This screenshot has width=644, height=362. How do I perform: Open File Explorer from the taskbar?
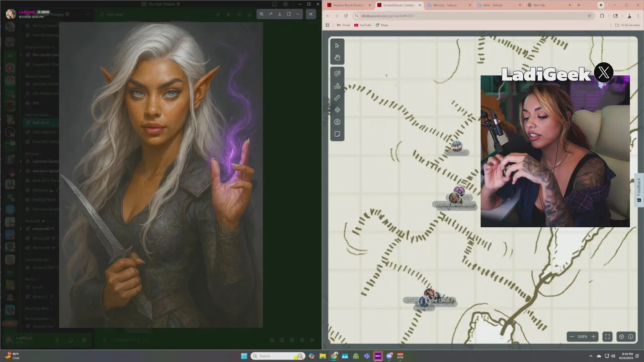[323, 356]
